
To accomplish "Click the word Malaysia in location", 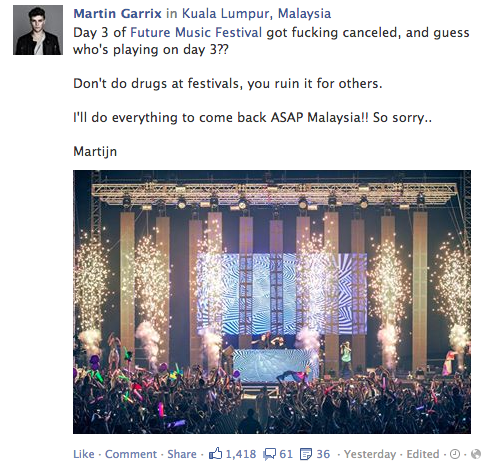I will (304, 14).
